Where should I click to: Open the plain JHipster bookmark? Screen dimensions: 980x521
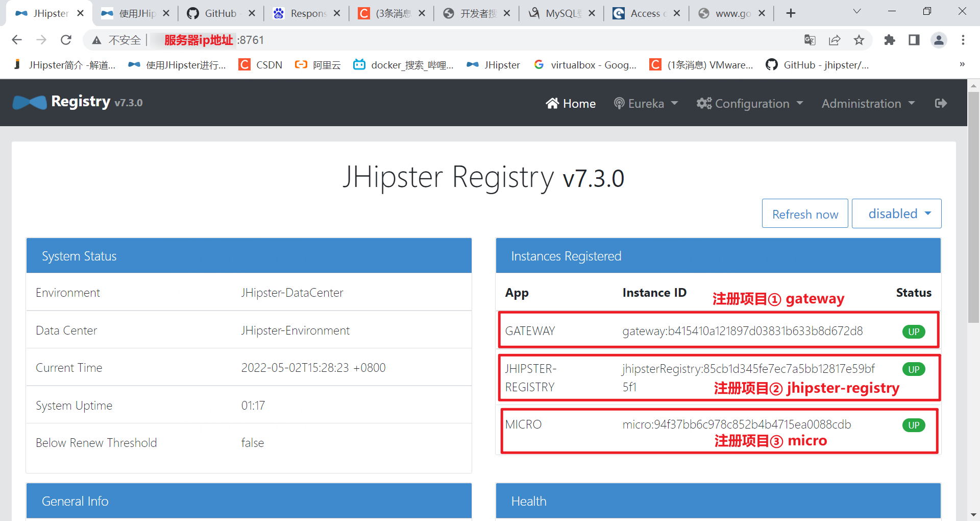[494, 65]
